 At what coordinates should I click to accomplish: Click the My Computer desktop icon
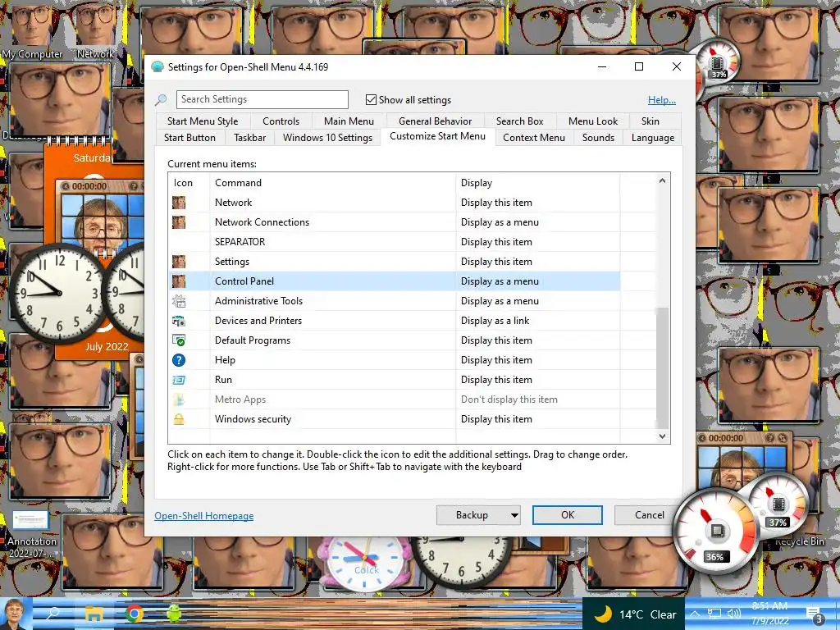31,30
